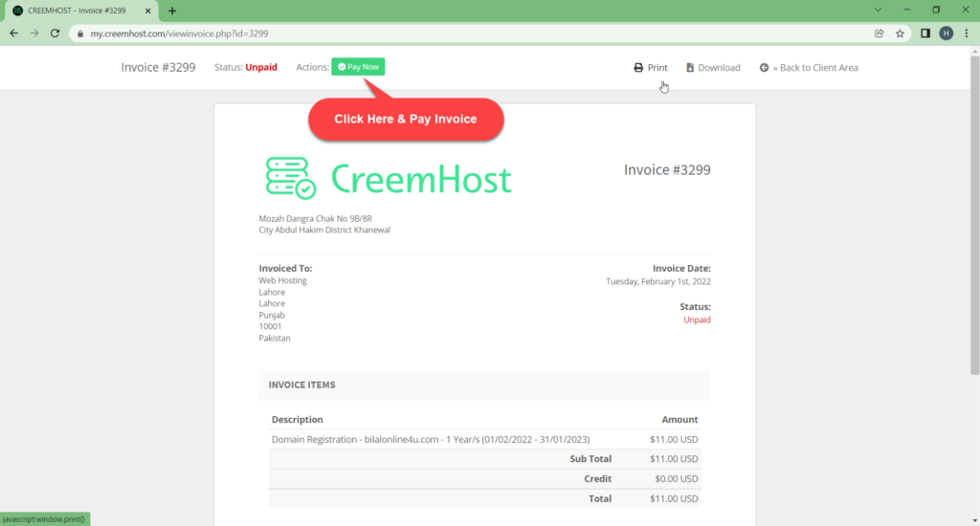
Task: Click the padlock site info icon
Action: point(80,33)
